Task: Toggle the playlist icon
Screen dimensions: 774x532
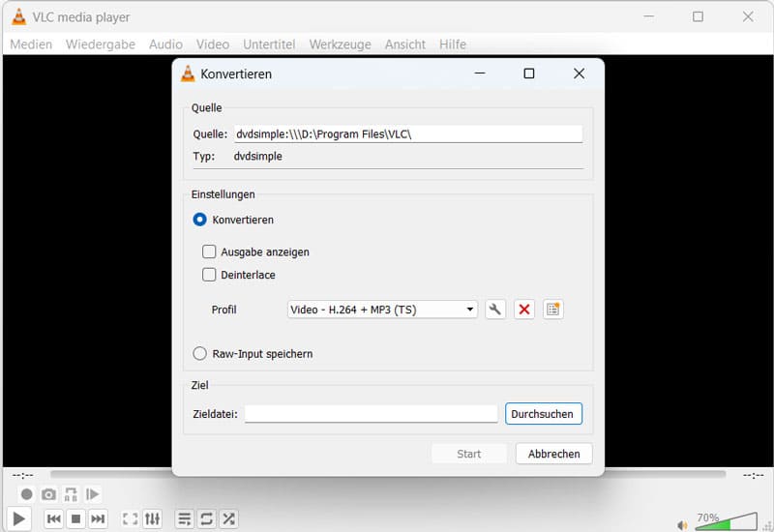Action: (185, 518)
